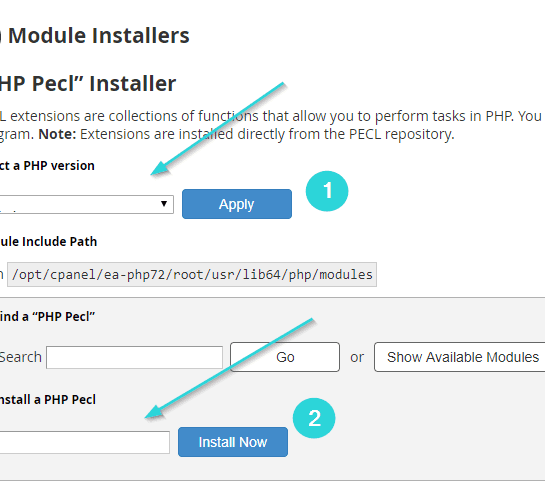
Task: Click the teal arrowhead pointing at version dropdown
Action: pos(160,169)
